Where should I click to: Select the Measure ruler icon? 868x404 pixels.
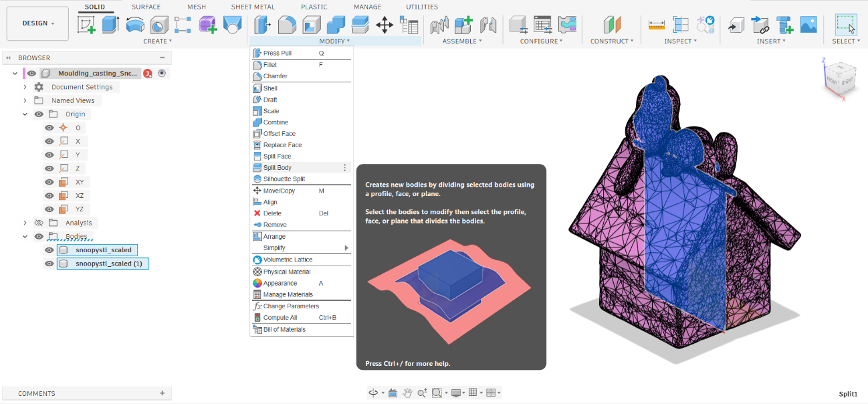[x=657, y=25]
